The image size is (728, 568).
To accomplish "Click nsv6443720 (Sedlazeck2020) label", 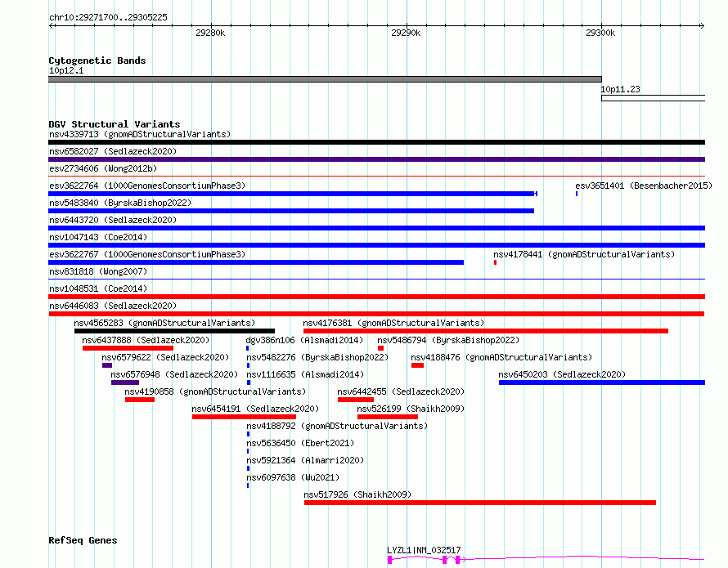I will 113,220.
